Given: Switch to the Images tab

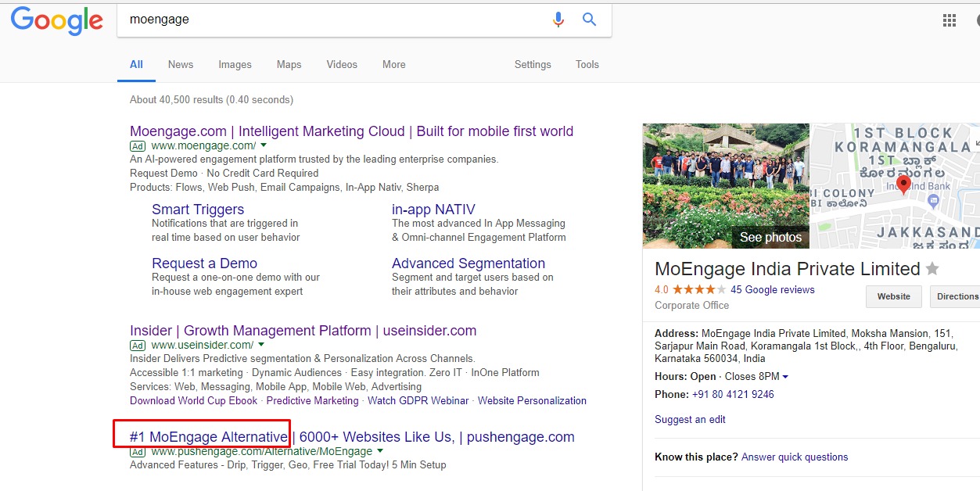Looking at the screenshot, I should click(x=235, y=65).
